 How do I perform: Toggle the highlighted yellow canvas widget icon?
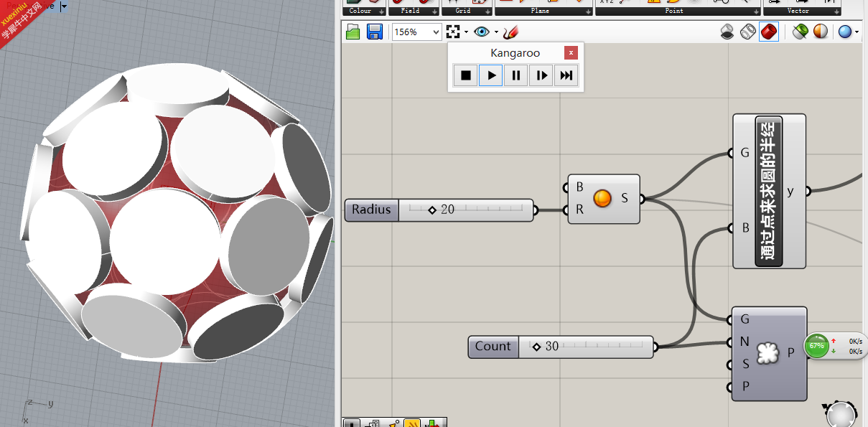pos(412,423)
